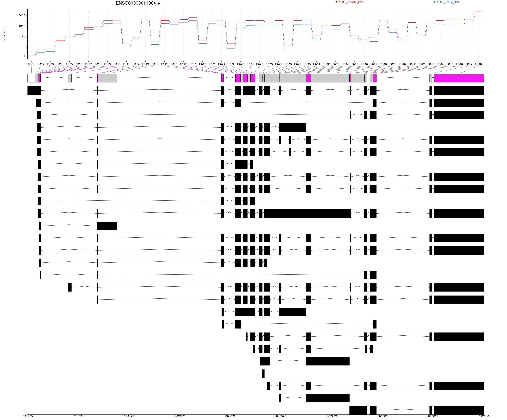This screenshot has height=420, width=507.
Task: Click the exon label E011
Action: pos(126,64)
